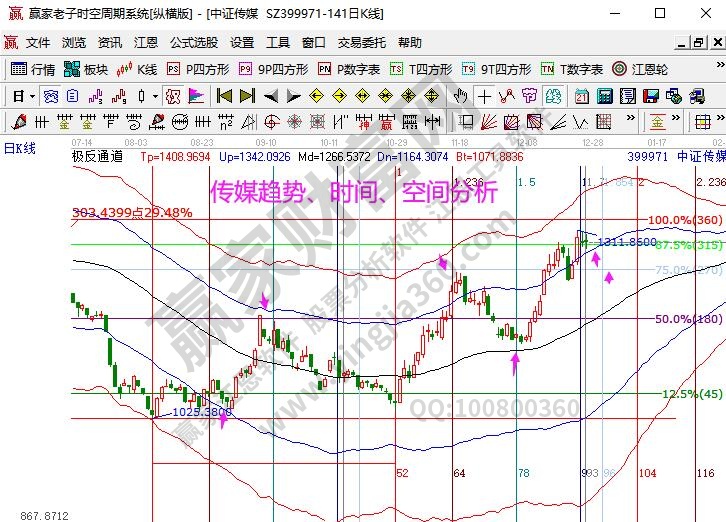Switch to the K线 chart button
This screenshot has height=522, width=726.
click(x=137, y=69)
